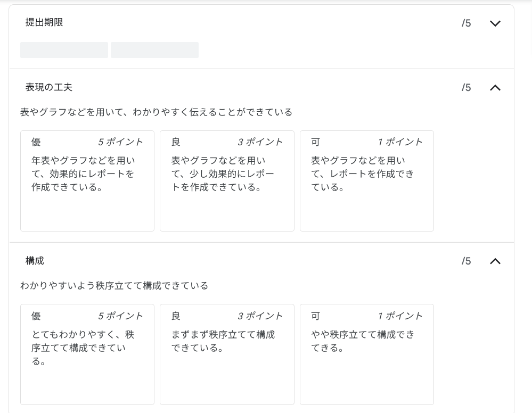Image resolution: width=532 pixels, height=413 pixels.
Task: Select 良 3ポイント card under 表現の工夫
Action: click(227, 181)
